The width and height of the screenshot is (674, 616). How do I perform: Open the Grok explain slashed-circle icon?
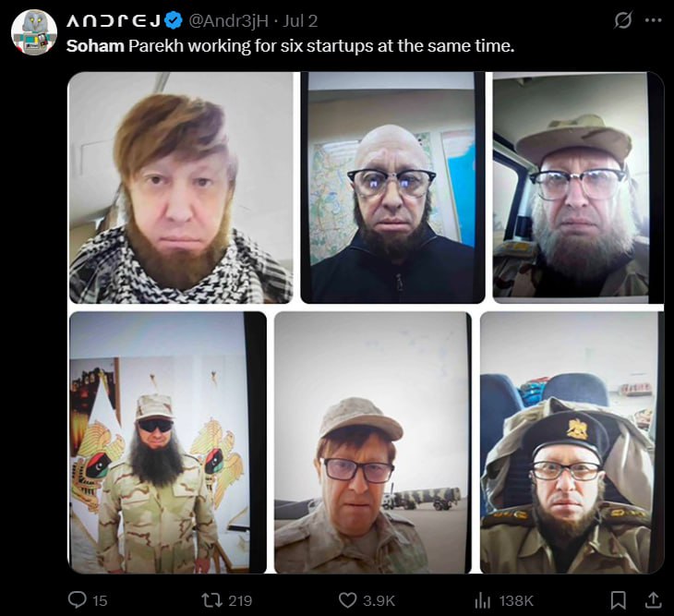click(623, 19)
